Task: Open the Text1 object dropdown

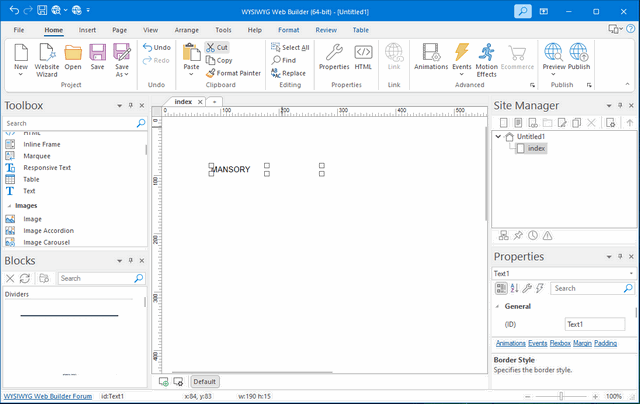Action: pyautogui.click(x=630, y=273)
